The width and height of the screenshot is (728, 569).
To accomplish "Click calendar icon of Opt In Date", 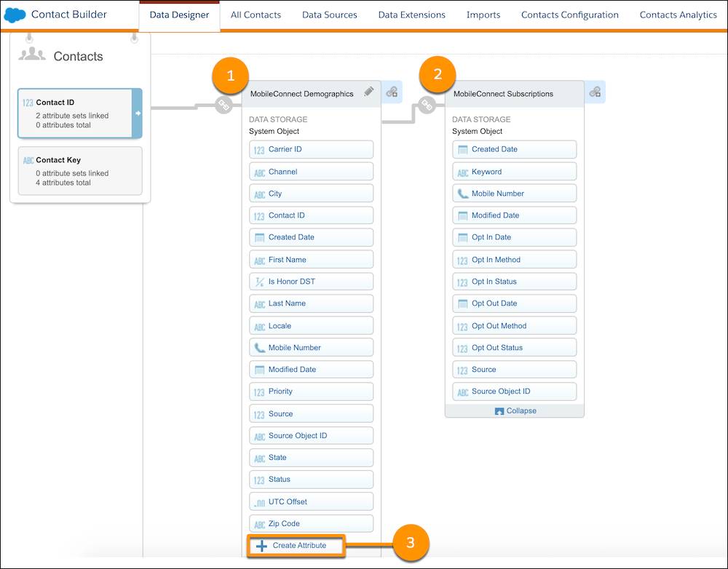I will [x=462, y=238].
